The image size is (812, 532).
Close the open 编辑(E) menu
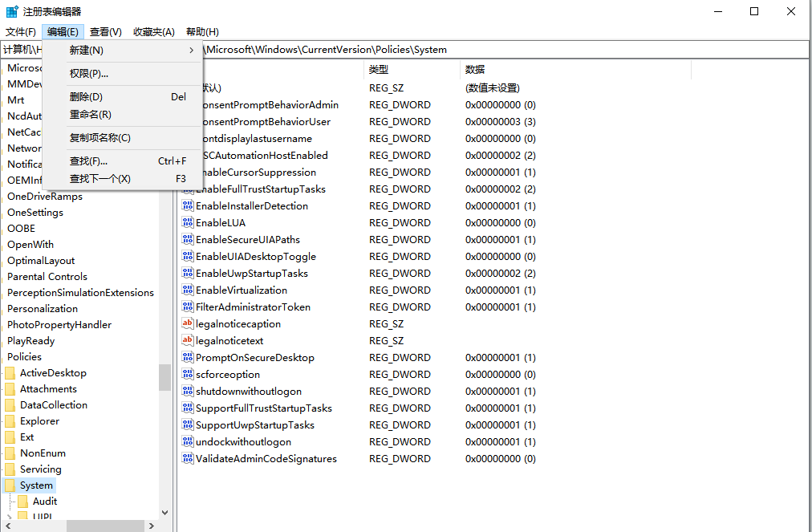click(x=63, y=32)
